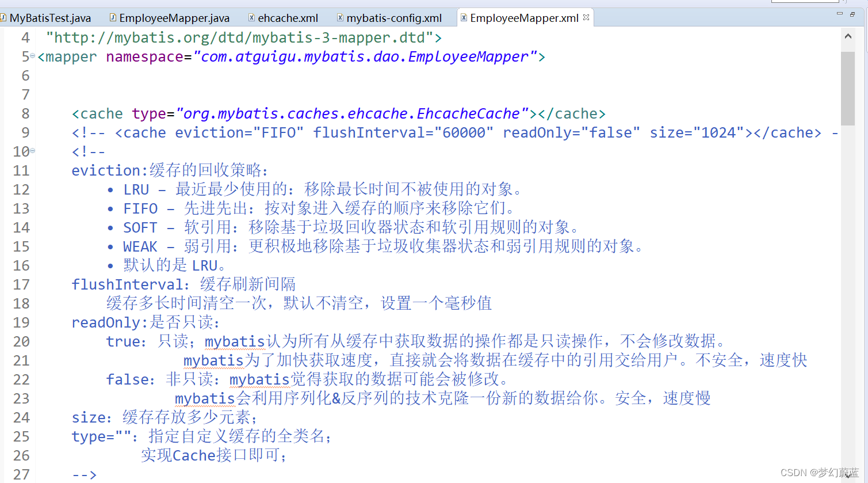Click 'type="":' on line 25
The image size is (868, 483).
pyautogui.click(x=105, y=437)
